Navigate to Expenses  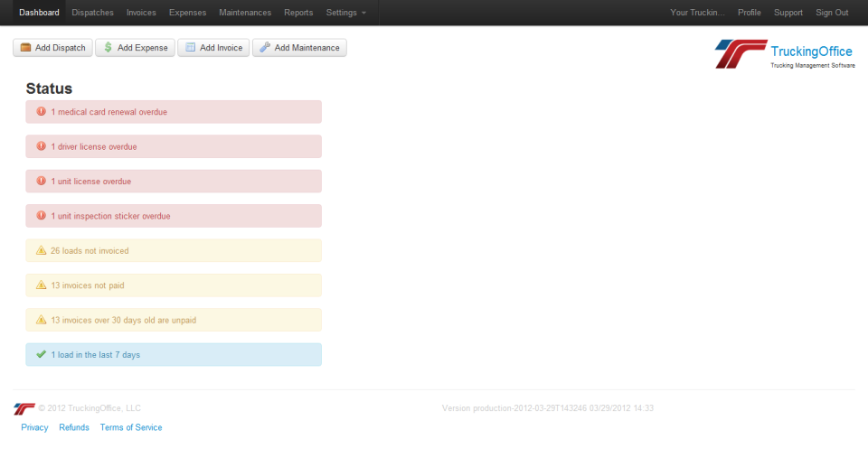(x=188, y=12)
